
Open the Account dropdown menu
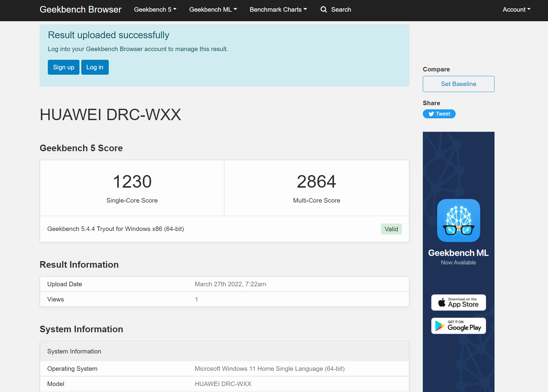coord(516,10)
